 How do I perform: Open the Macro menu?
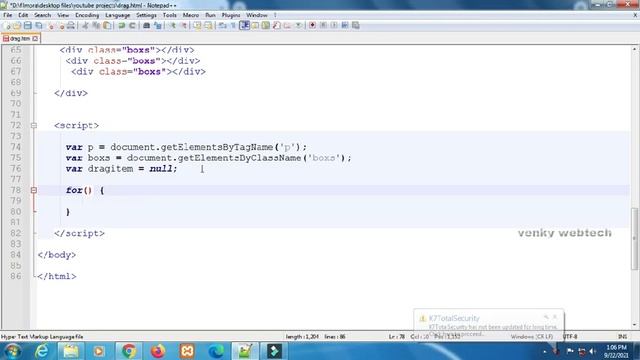point(191,15)
